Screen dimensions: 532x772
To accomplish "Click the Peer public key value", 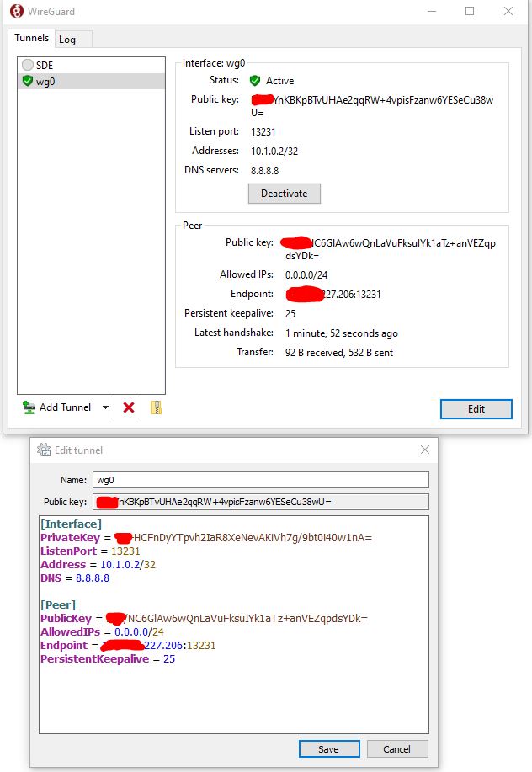I will click(x=388, y=249).
